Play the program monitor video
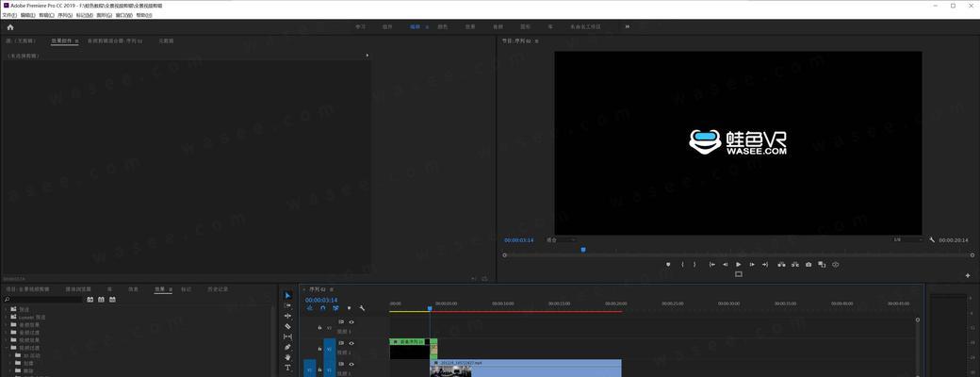 (739, 265)
